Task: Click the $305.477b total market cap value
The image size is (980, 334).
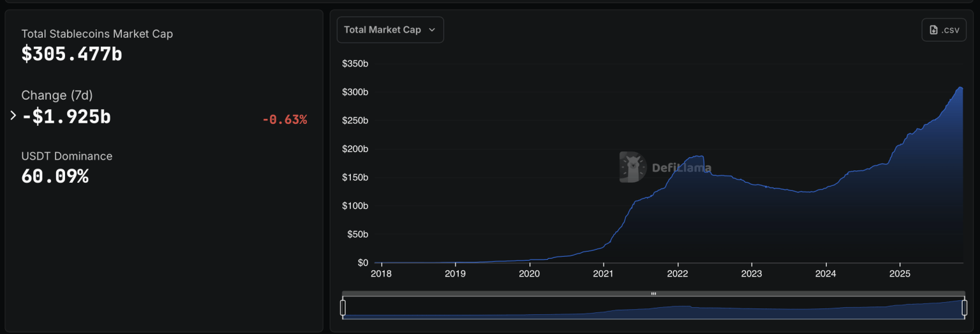Action: click(x=71, y=54)
